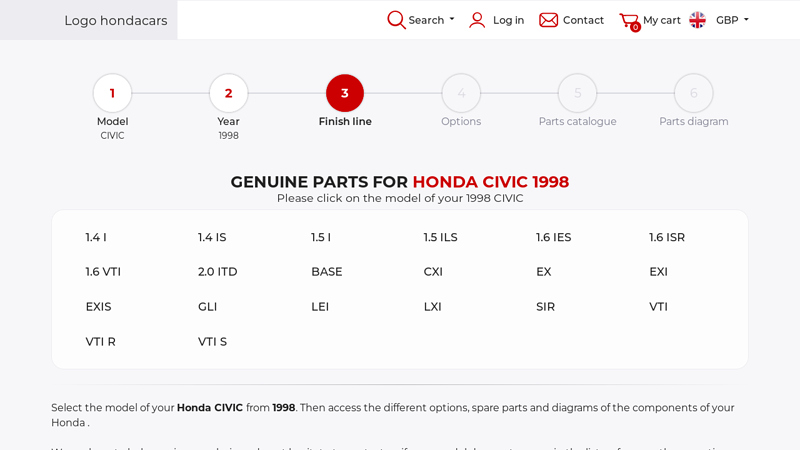Open the CXI model
800x450 pixels.
[x=433, y=272]
